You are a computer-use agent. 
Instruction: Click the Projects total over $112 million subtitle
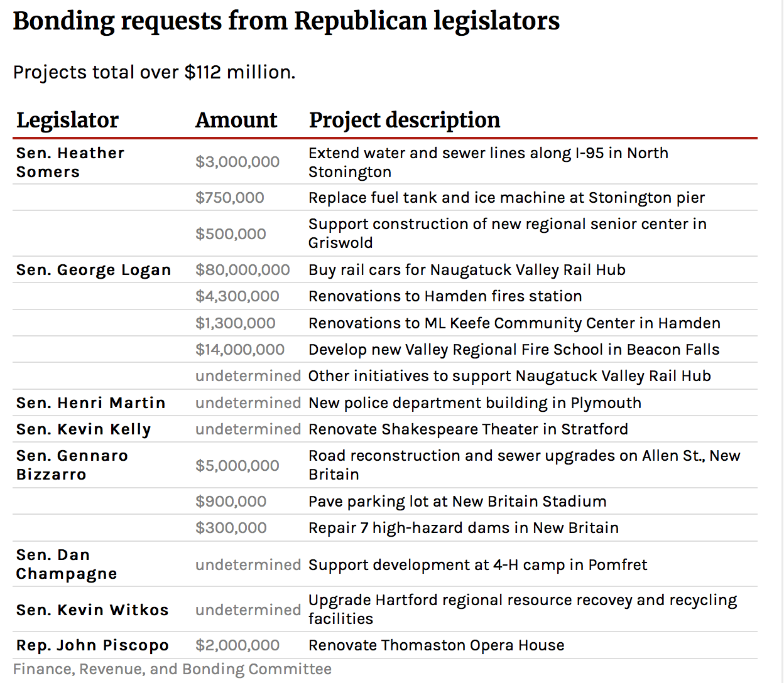[154, 72]
